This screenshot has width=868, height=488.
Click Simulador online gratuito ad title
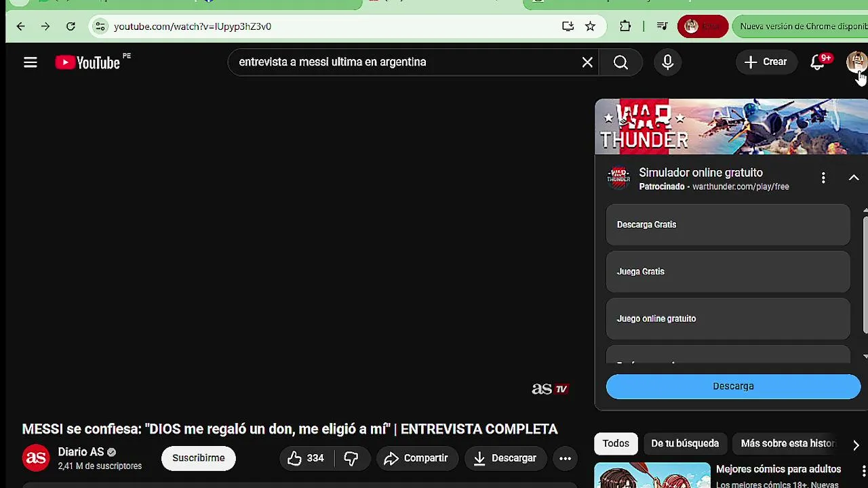(x=701, y=173)
